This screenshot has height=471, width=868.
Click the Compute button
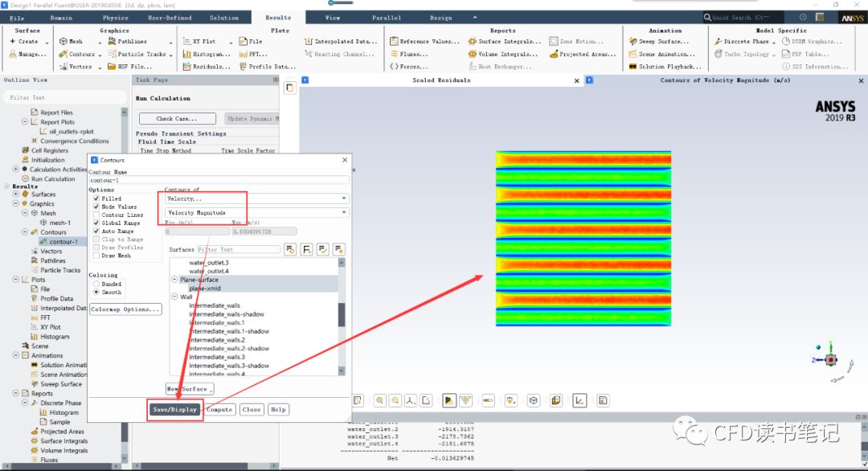point(219,410)
